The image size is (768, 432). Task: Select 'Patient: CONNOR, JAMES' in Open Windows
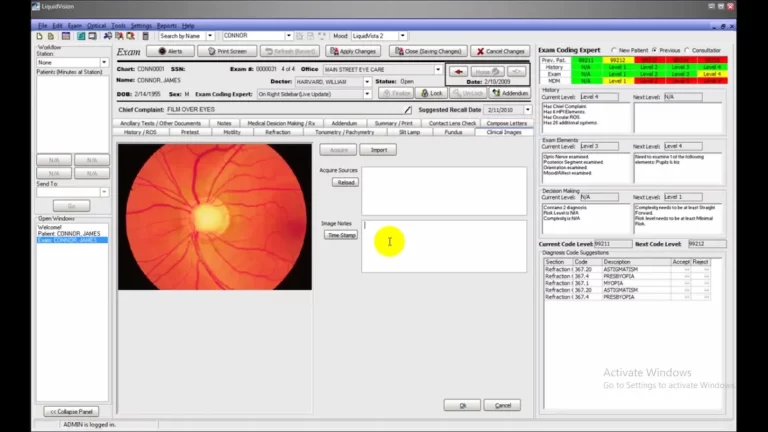coord(69,234)
